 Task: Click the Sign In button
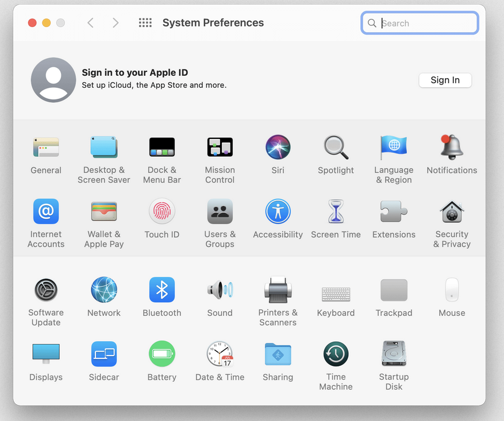445,80
